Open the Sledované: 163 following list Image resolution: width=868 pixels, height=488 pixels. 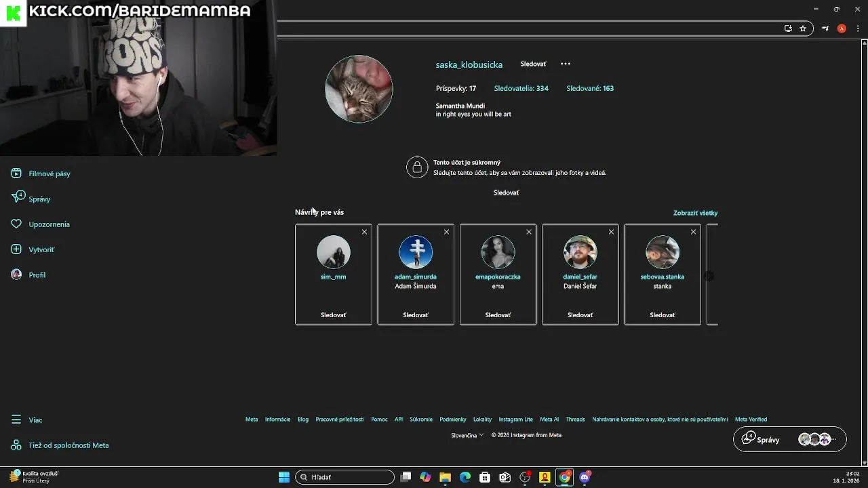pos(590,88)
